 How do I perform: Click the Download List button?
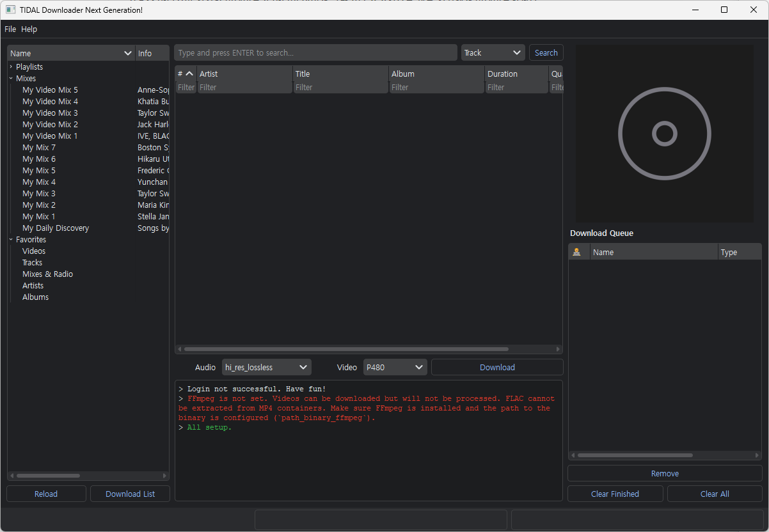[x=131, y=494]
